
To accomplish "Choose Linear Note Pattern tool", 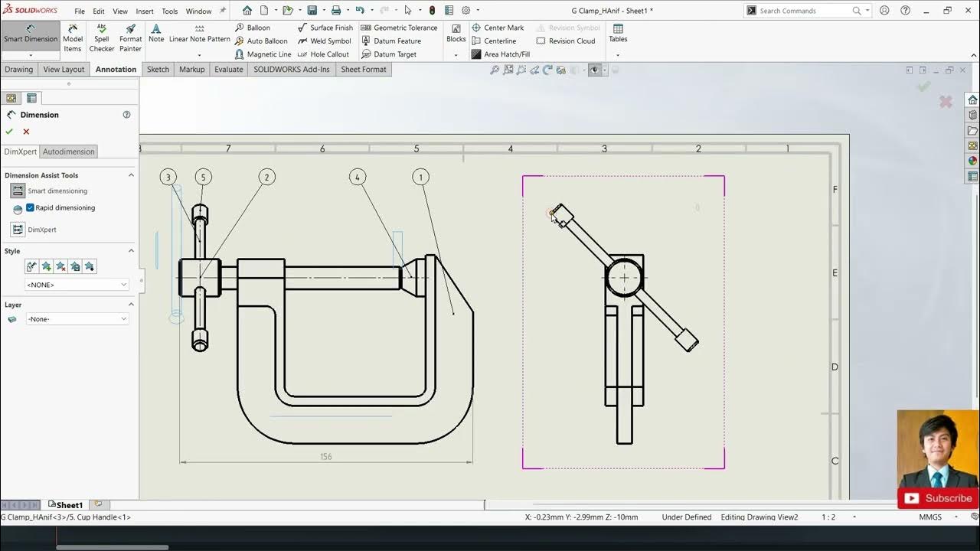I will [200, 34].
